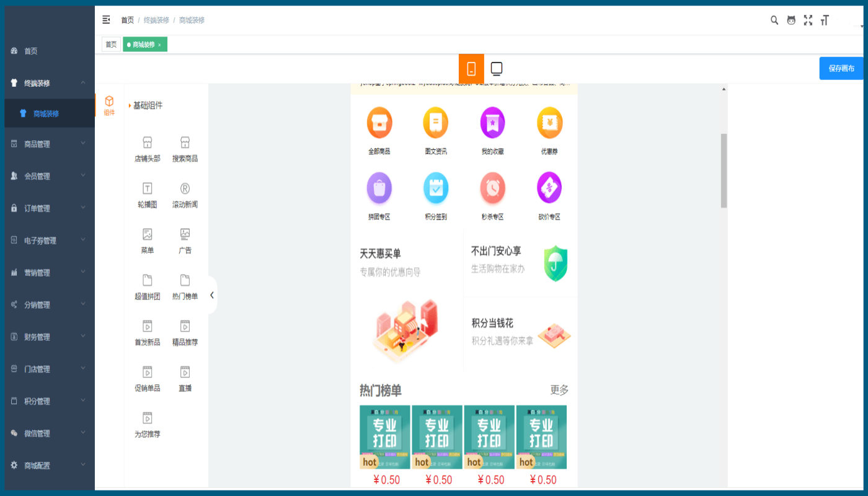
Task: Open the search magnifier icon
Action: tap(774, 20)
